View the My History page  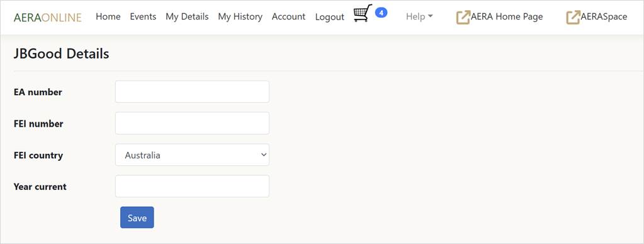click(x=240, y=16)
